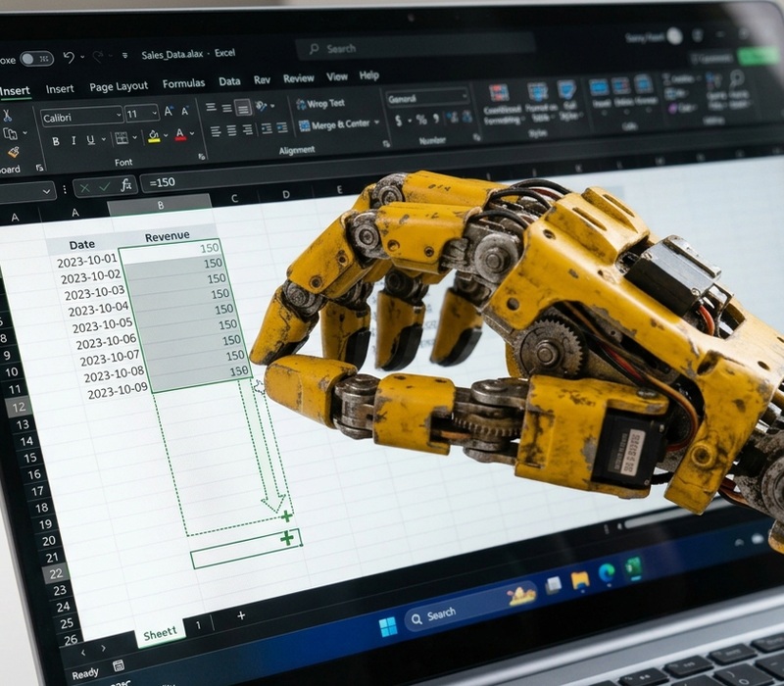
Task: Open the View tab
Action: [x=336, y=76]
